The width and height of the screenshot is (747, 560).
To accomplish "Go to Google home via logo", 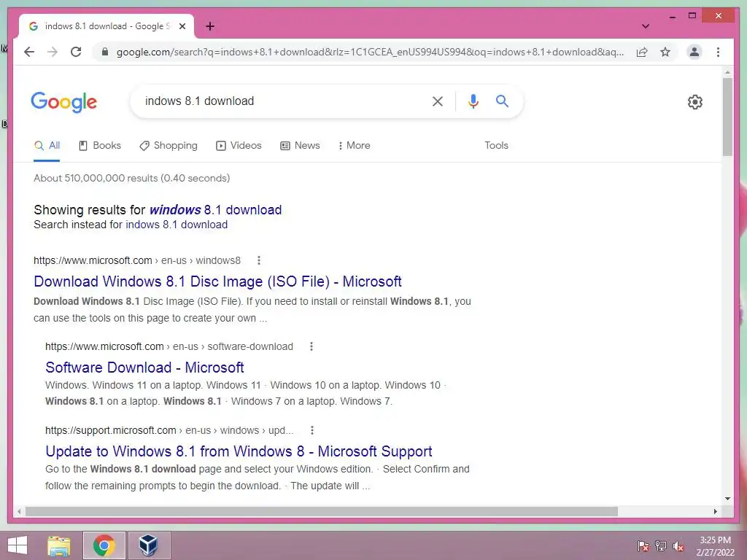I will click(64, 102).
